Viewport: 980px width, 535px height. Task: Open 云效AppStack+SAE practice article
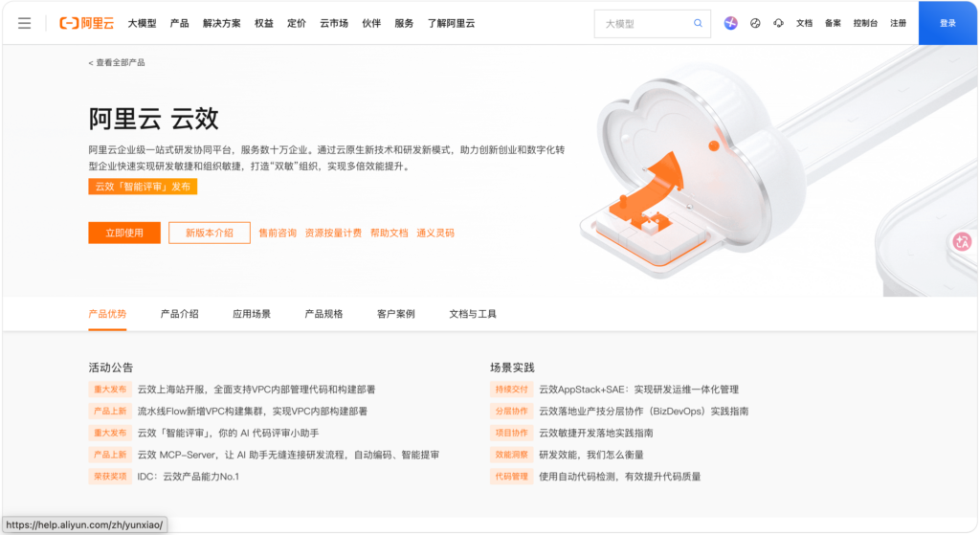point(638,390)
